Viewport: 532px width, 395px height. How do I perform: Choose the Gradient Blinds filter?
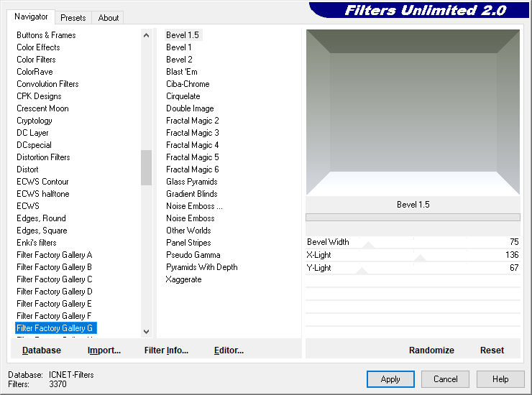tap(192, 194)
